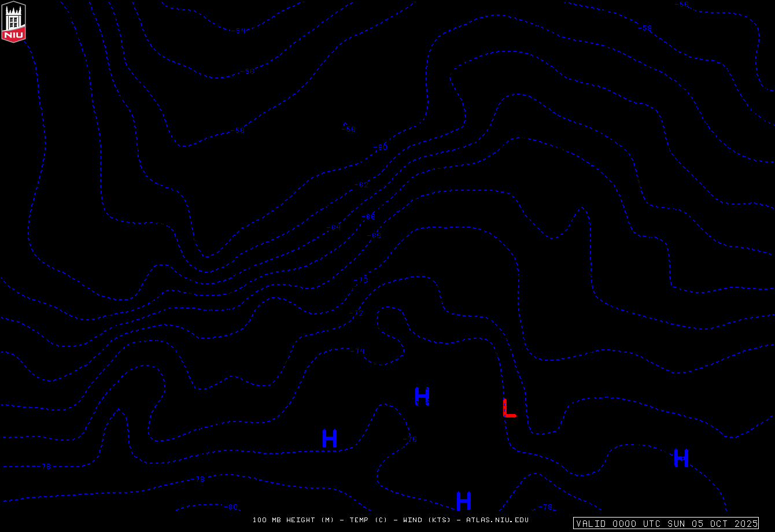Viewport: 775px width, 532px height.
Task: Click the -64 temperature contour label
Action: [x=334, y=227]
